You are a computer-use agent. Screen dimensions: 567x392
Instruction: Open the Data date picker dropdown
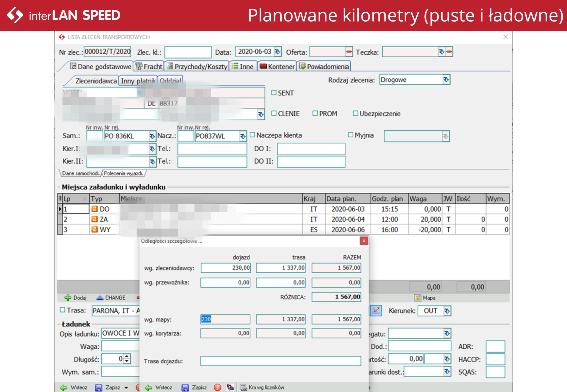(278, 52)
